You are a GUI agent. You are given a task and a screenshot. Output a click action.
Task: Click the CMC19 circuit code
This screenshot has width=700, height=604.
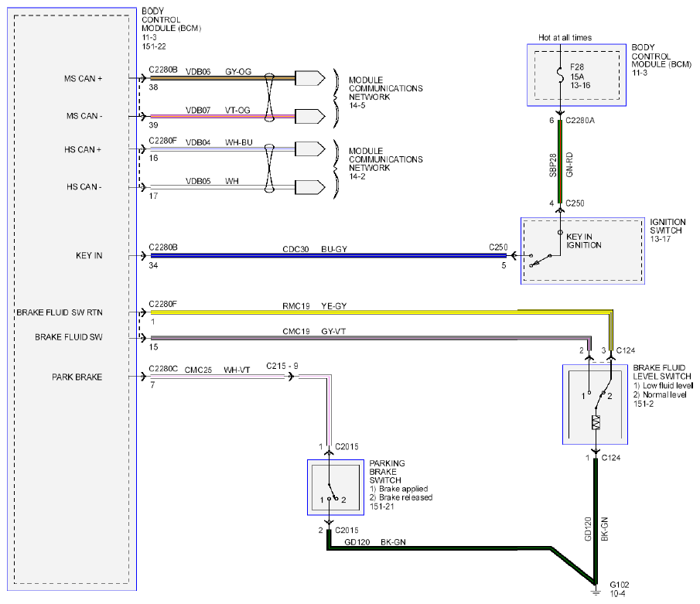point(296,332)
